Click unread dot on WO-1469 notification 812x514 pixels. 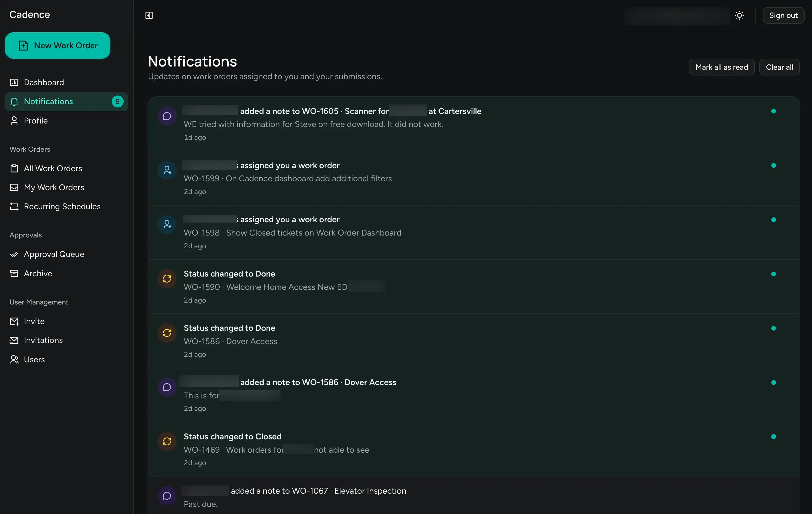[x=773, y=437]
